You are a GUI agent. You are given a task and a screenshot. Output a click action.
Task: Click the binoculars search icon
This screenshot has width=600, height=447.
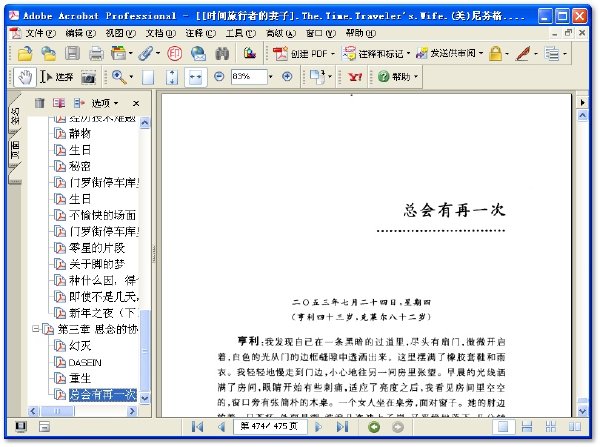coord(222,54)
